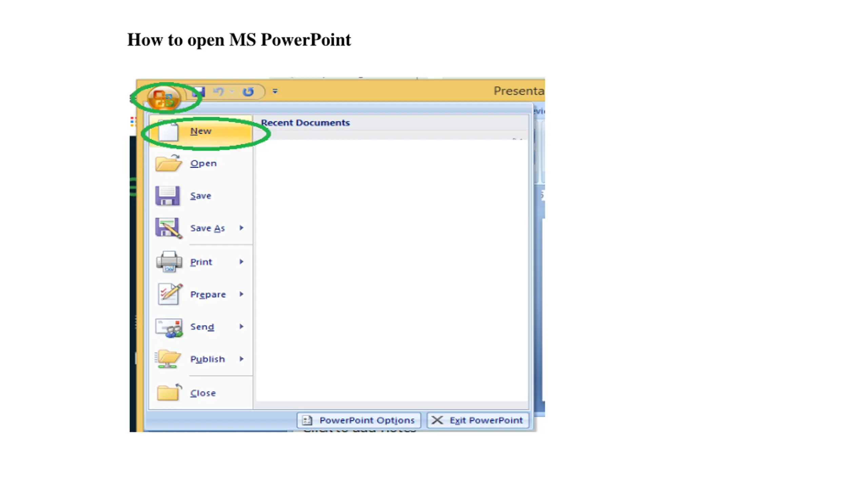Click the options sheet icon on PowerPoint Options
The image size is (868, 488).
click(307, 420)
